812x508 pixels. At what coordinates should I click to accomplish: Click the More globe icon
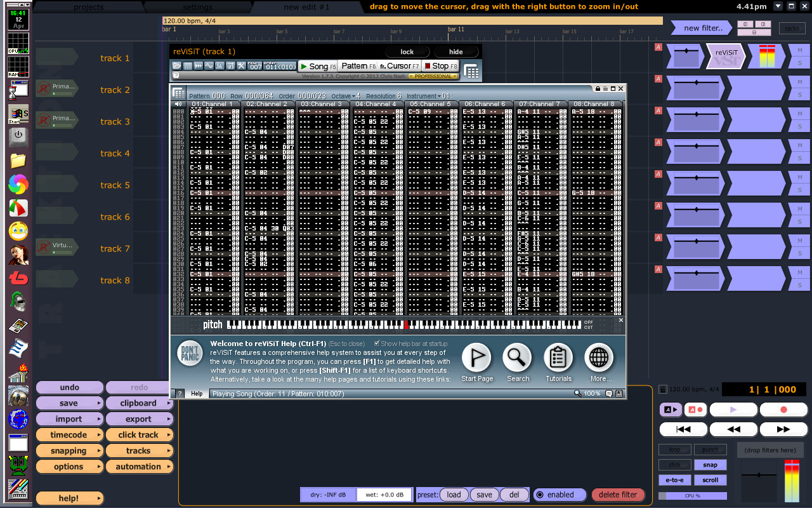tap(599, 358)
